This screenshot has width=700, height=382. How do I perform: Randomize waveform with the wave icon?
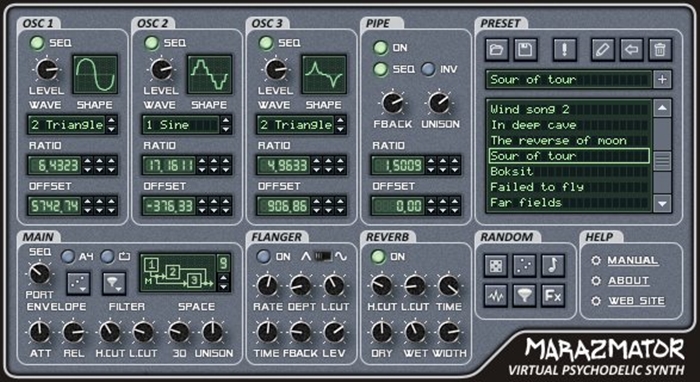tap(496, 295)
